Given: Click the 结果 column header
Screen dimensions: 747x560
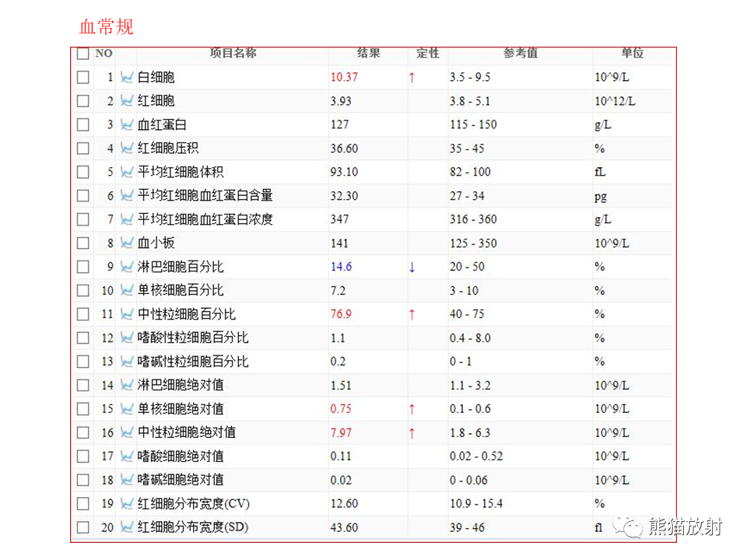Looking at the screenshot, I should point(369,53).
